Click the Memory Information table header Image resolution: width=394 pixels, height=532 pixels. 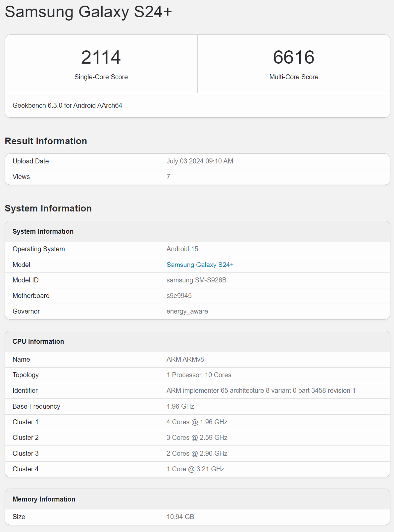(x=44, y=499)
